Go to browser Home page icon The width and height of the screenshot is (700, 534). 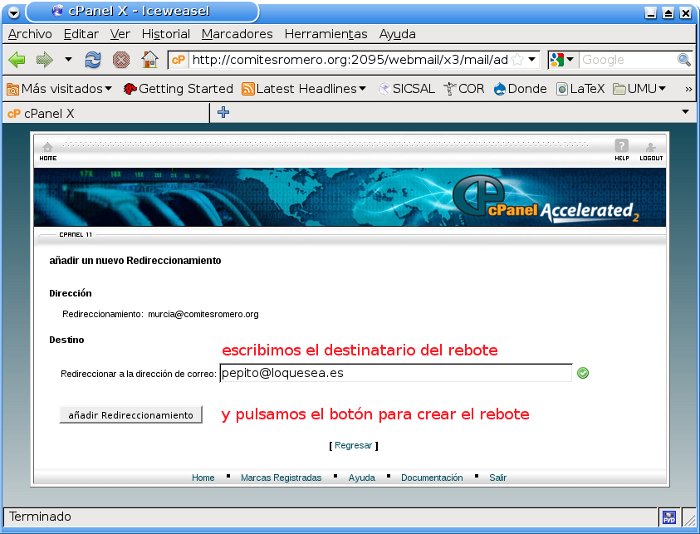coord(149,60)
